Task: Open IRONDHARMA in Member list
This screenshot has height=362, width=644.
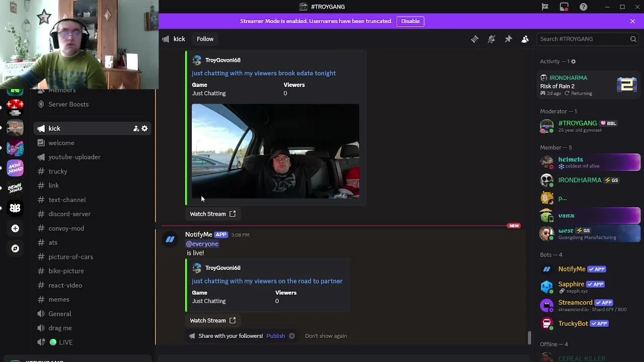Action: tap(589, 180)
